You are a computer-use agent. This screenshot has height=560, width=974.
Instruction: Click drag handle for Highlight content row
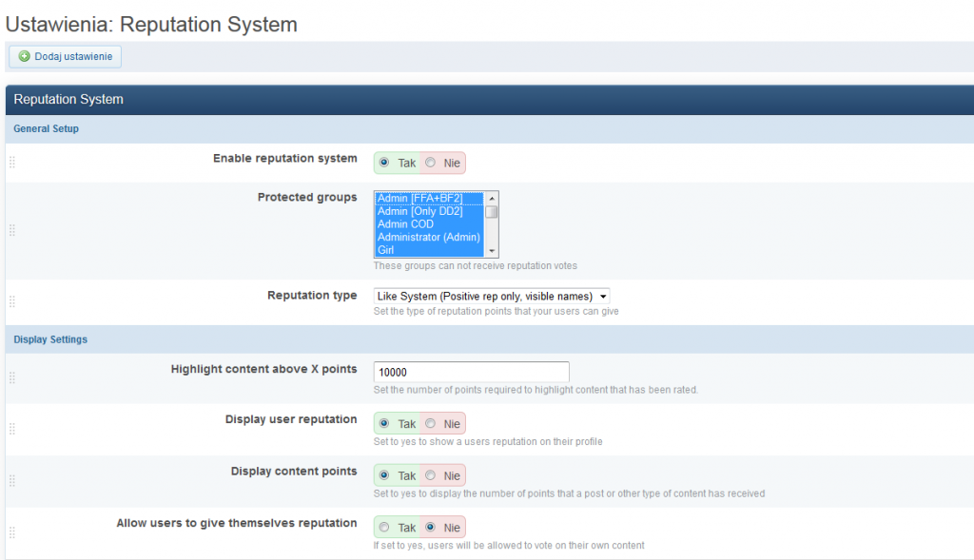12,377
